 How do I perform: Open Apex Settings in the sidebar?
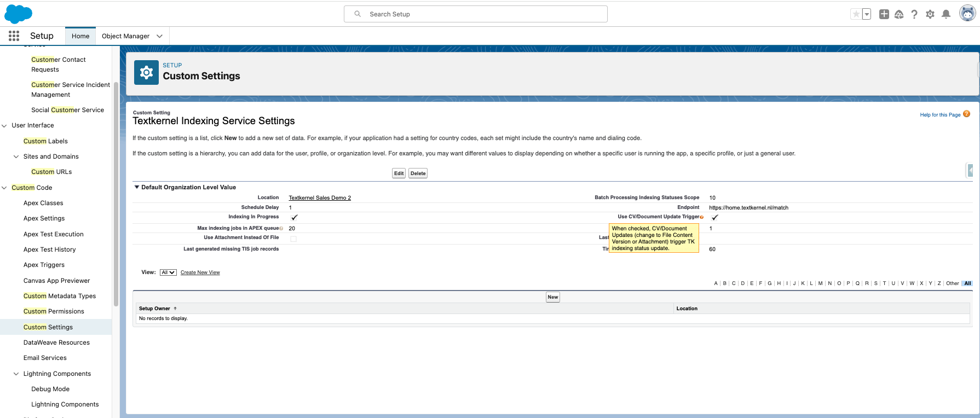[44, 218]
